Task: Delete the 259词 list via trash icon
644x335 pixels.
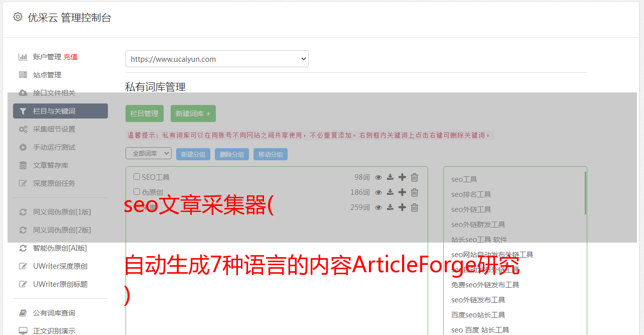Action: 415,207
